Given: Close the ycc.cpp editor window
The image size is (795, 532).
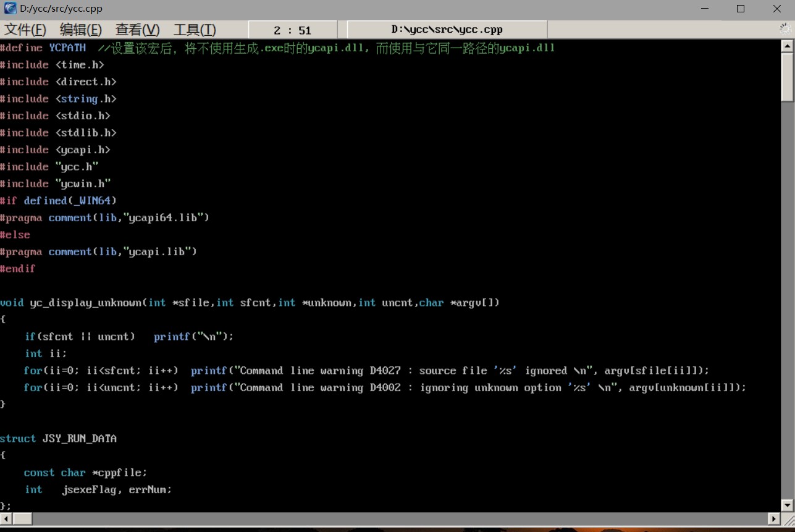Looking at the screenshot, I should pos(777,9).
